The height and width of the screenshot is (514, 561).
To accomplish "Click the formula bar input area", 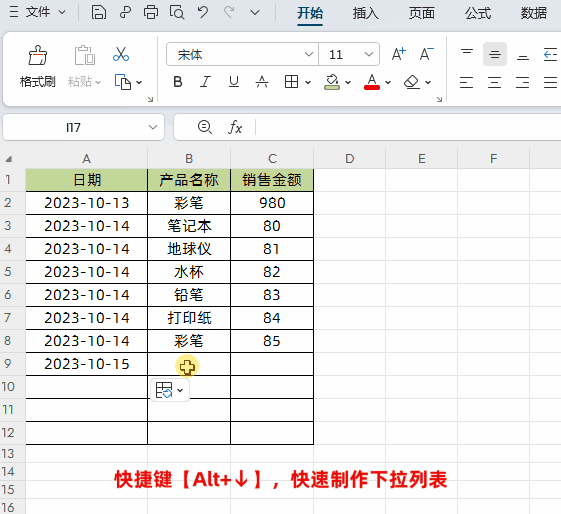I will point(408,127).
